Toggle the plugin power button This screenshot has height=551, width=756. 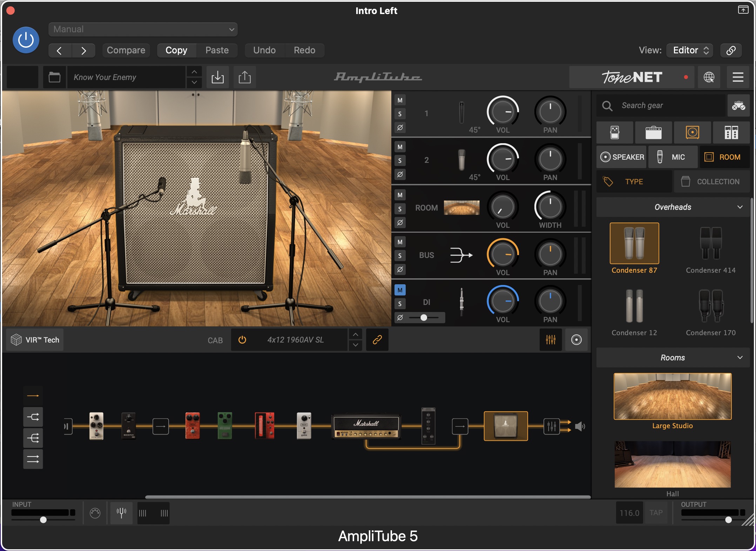[26, 40]
